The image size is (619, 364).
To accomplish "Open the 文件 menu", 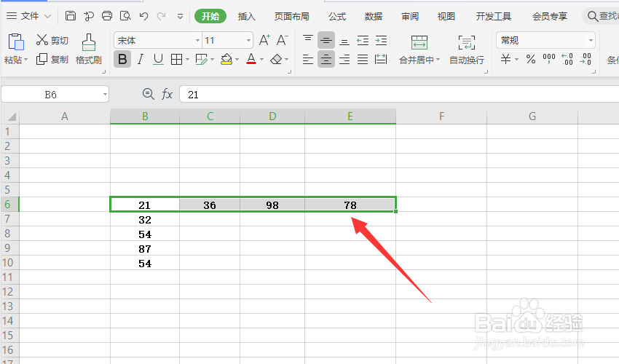I will pos(29,16).
